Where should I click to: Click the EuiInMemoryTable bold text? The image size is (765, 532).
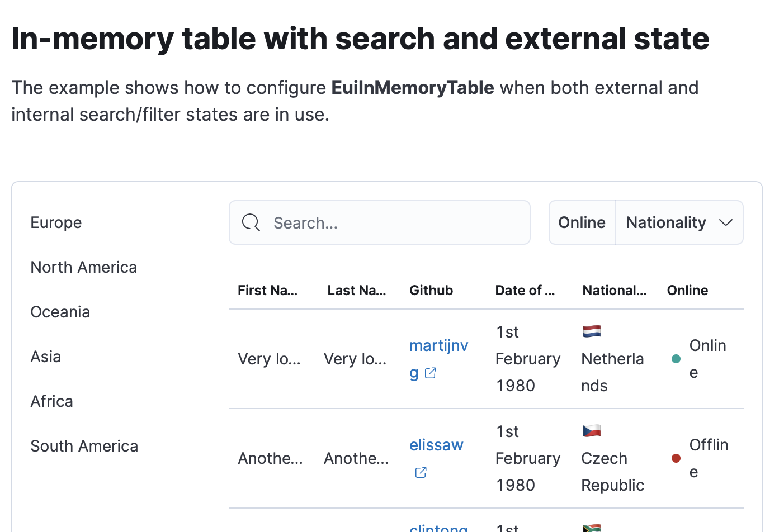pos(413,88)
